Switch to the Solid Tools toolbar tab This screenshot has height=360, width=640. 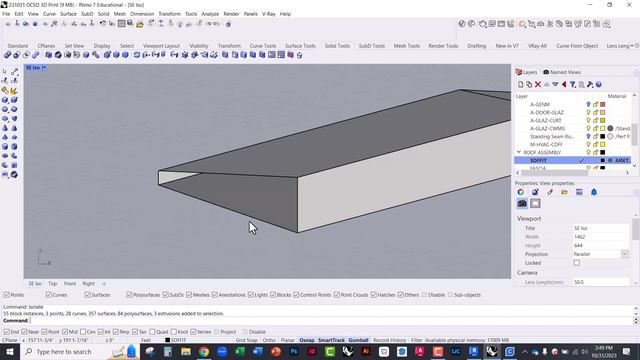point(337,46)
